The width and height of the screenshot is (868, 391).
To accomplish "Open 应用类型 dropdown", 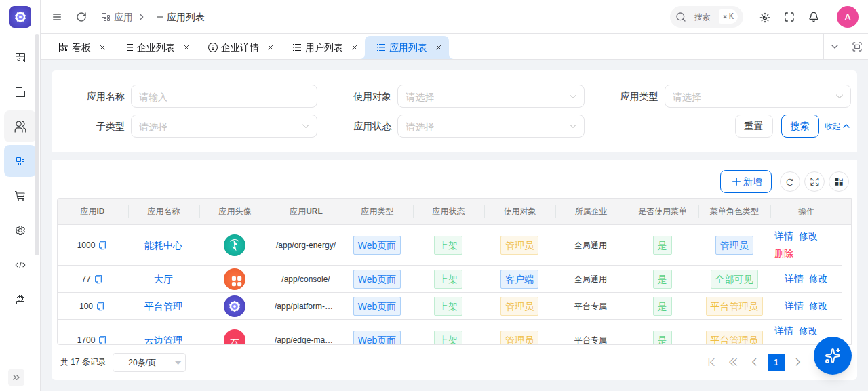I will pyautogui.click(x=757, y=96).
